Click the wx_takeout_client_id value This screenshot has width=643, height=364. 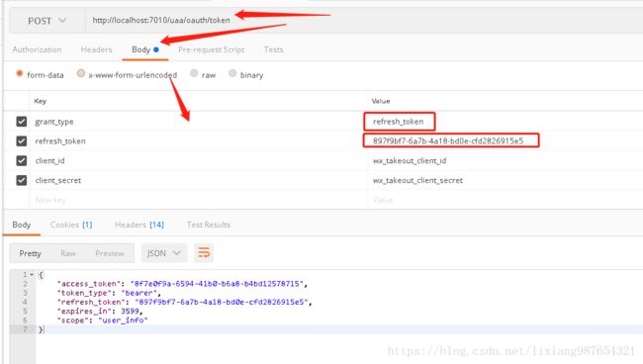pyautogui.click(x=410, y=160)
